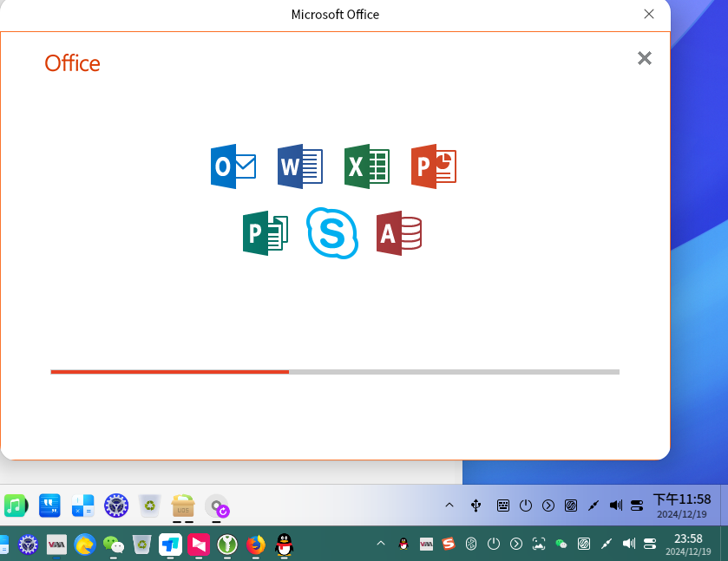Open the disc icon with purple refresh badge

click(x=217, y=506)
